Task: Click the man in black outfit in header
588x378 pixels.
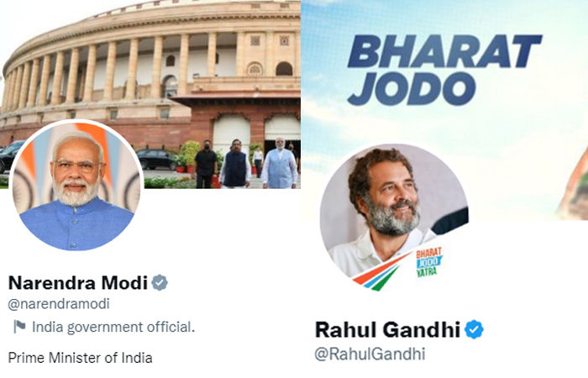Action: (206, 165)
